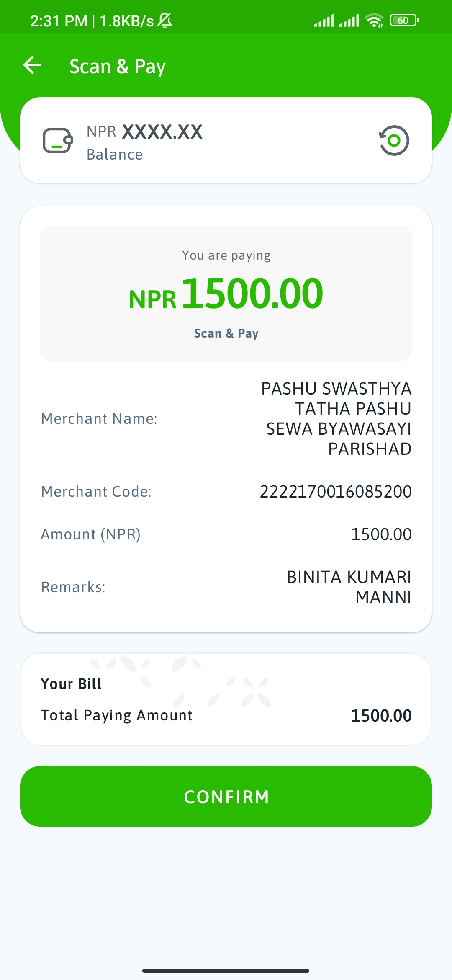Tap the balance refresh/reveal icon

[x=394, y=140]
